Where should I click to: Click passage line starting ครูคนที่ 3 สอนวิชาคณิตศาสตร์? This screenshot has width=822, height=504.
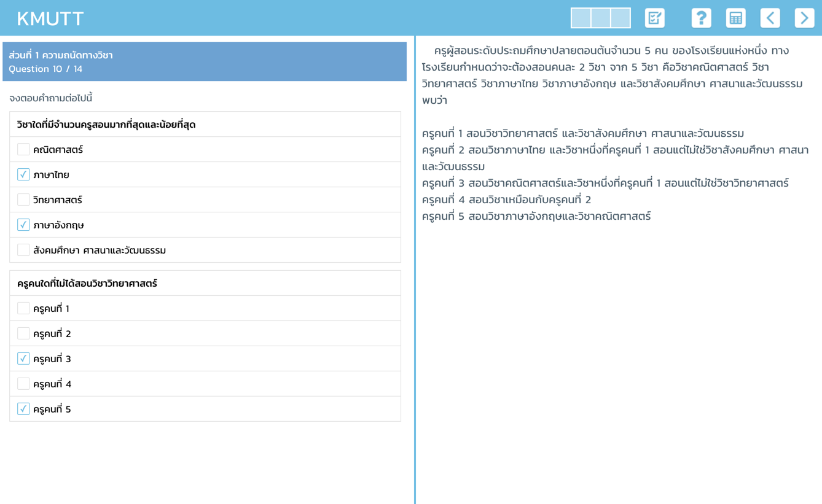(x=605, y=183)
